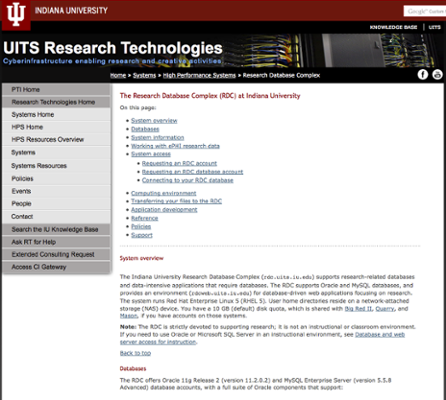Open HPS Resources Overview sidebar entry

(56, 139)
